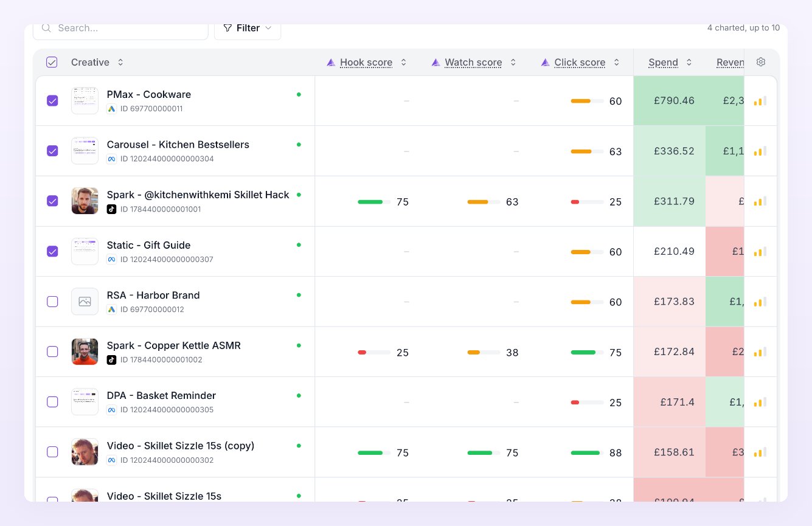
Task: Click Meta icon under DPA - Basket Reminder
Action: pyautogui.click(x=111, y=410)
